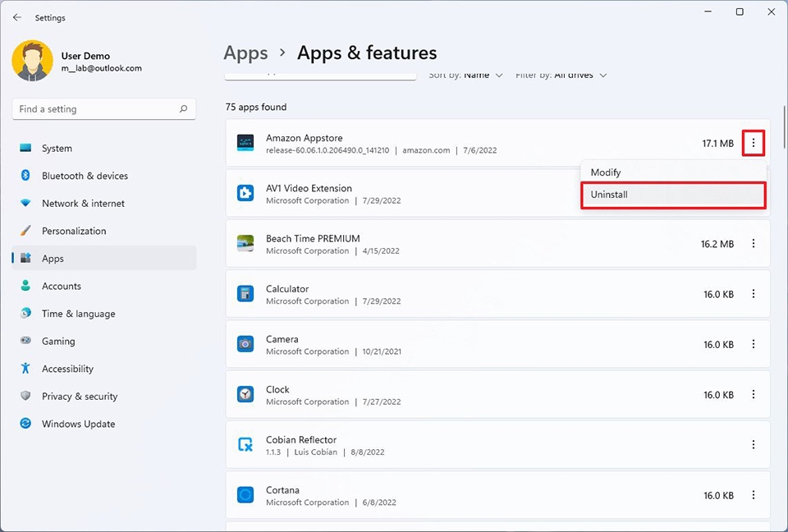788x532 pixels.
Task: Click the Amazon Appstore app icon
Action: coord(245,143)
